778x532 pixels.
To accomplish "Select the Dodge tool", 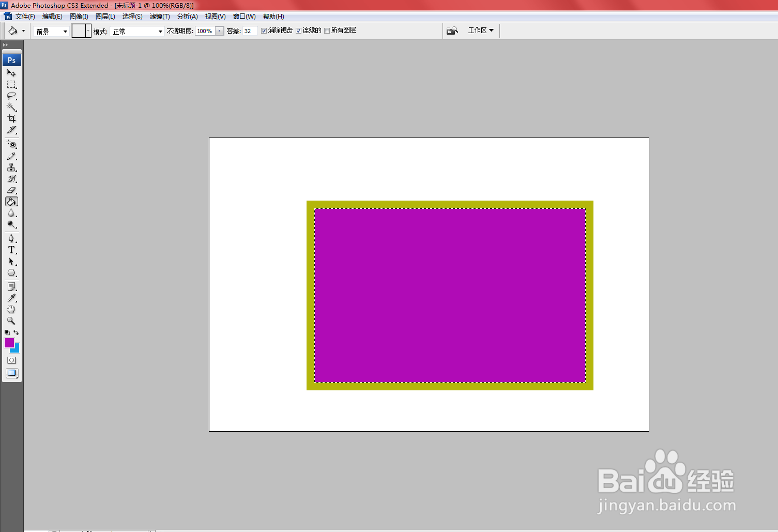I will (x=11, y=224).
